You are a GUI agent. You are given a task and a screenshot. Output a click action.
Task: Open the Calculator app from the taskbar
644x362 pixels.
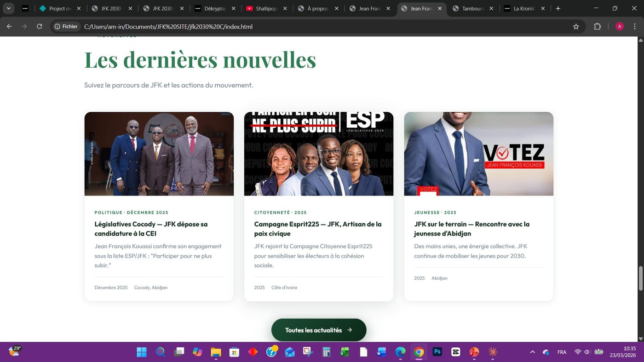point(326,352)
